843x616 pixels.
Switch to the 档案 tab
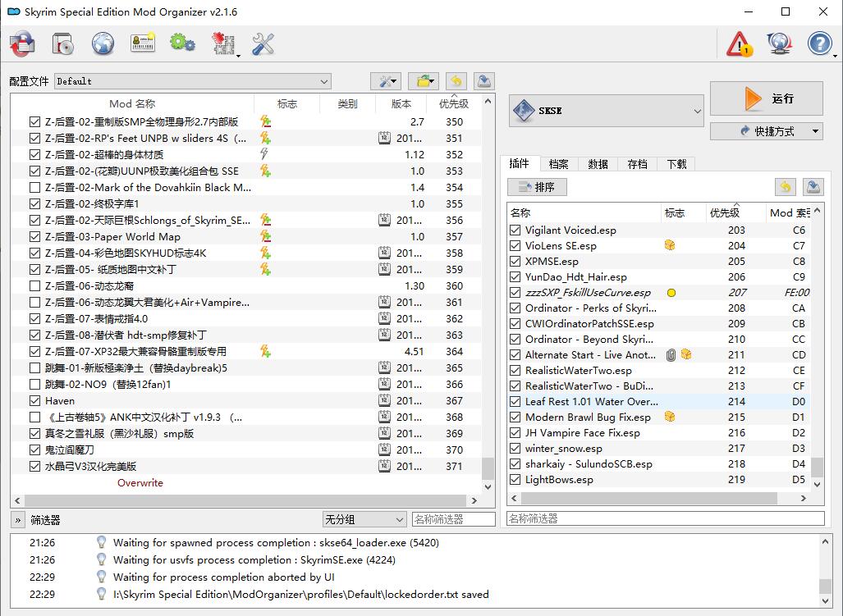[x=559, y=164]
